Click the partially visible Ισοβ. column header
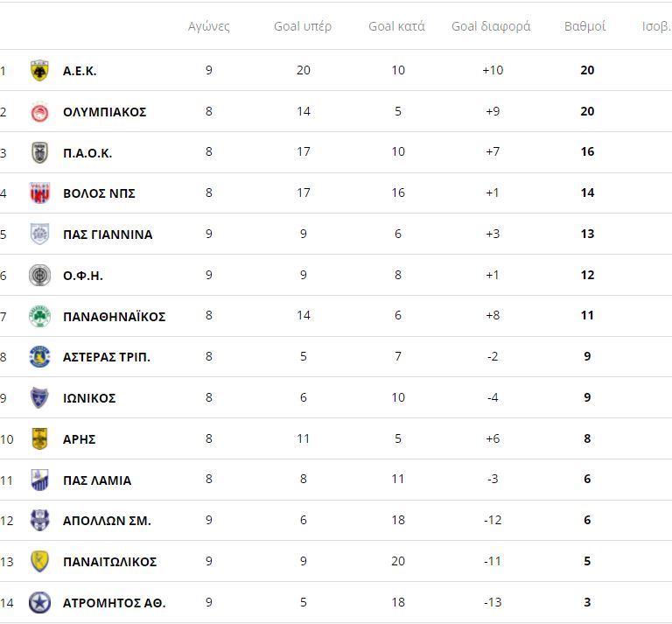Viewport: 672px width, 624px height. pyautogui.click(x=656, y=26)
